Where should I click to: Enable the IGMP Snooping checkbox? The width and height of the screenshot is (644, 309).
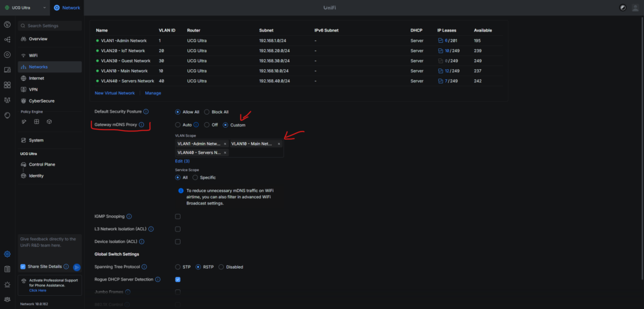(177, 216)
